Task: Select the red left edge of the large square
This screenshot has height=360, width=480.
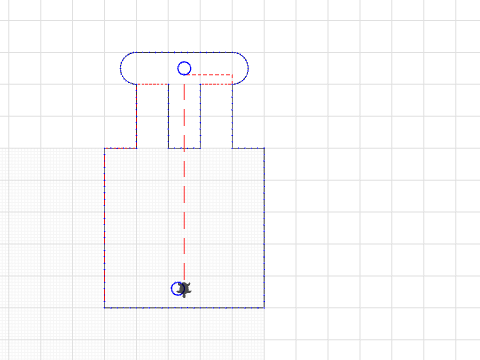Action: [x=104, y=228]
